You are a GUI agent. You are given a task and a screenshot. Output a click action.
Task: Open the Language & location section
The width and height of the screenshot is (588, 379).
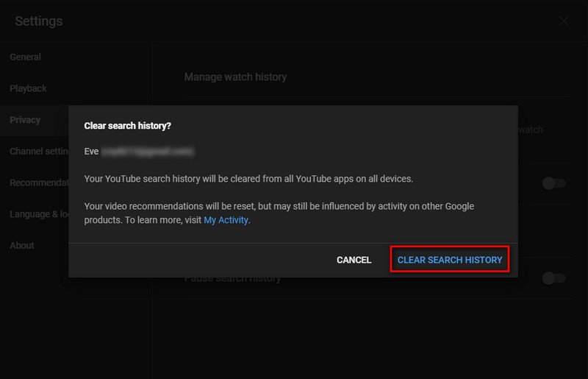39,214
